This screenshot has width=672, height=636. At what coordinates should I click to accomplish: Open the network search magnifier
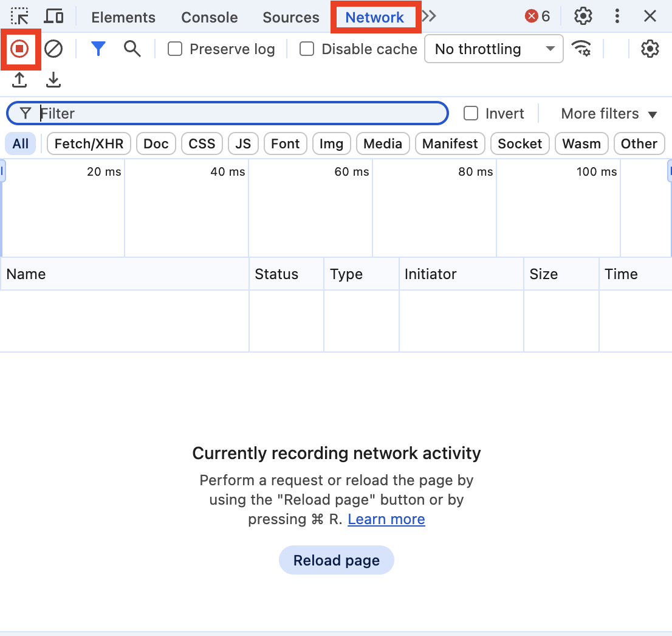132,49
